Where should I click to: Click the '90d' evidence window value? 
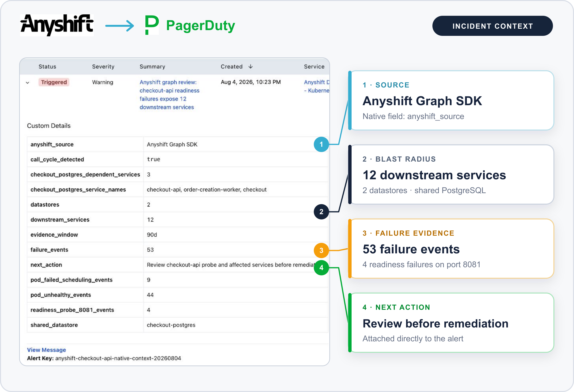pos(152,235)
